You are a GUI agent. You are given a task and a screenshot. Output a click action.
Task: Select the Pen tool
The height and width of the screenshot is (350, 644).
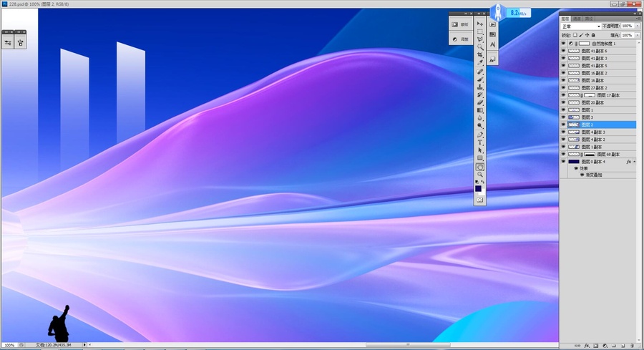pyautogui.click(x=479, y=135)
